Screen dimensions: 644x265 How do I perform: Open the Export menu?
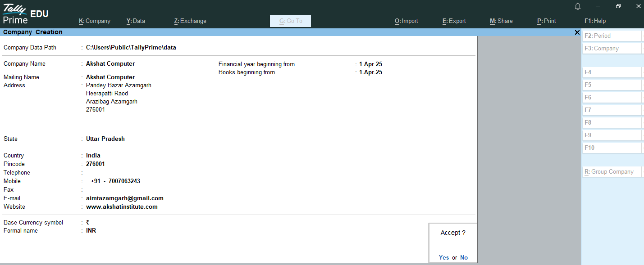click(x=454, y=21)
